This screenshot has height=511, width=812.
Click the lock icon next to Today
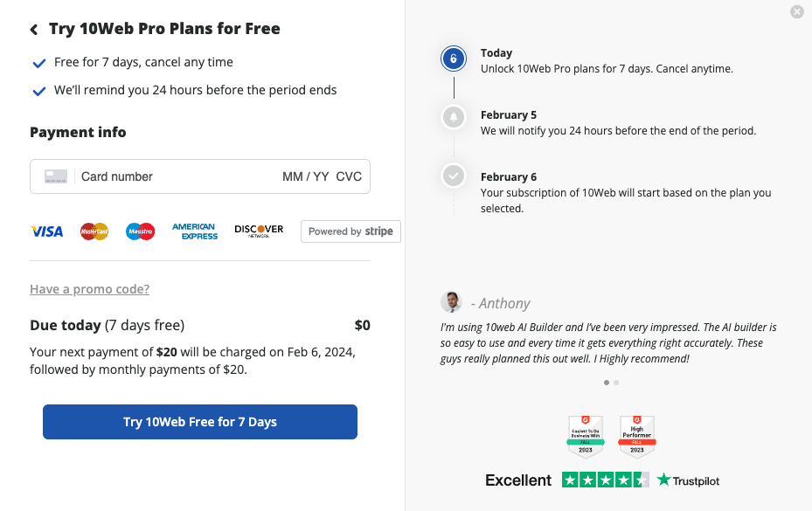tap(453, 59)
